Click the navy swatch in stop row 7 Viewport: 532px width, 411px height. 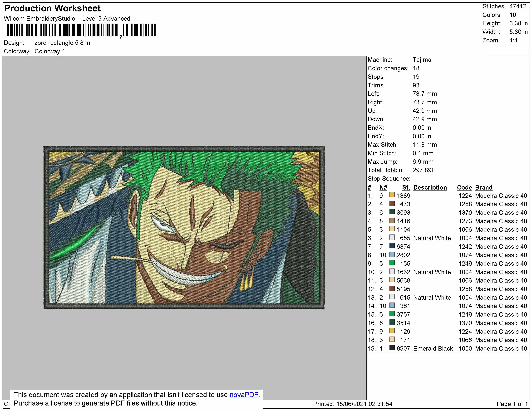pos(392,246)
